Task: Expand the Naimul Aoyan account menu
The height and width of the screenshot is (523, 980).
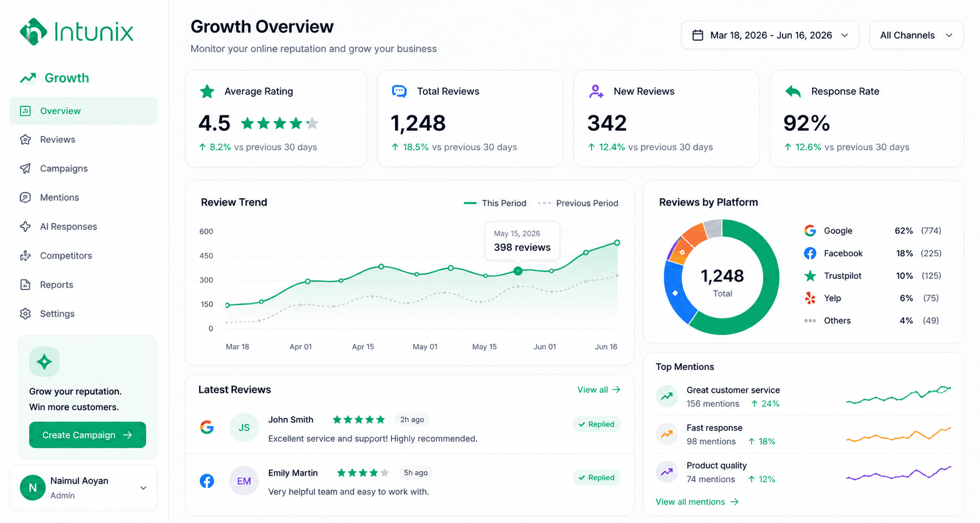Action: pyautogui.click(x=143, y=488)
